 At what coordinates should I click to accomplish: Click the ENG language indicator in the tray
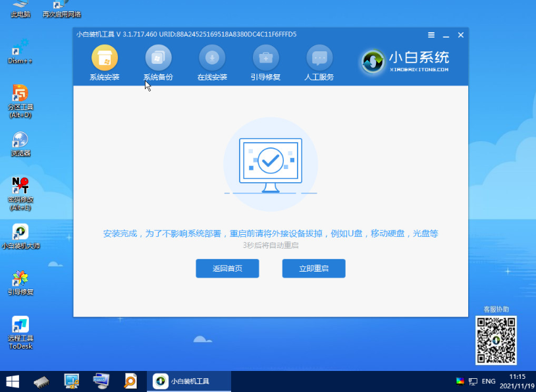click(490, 381)
